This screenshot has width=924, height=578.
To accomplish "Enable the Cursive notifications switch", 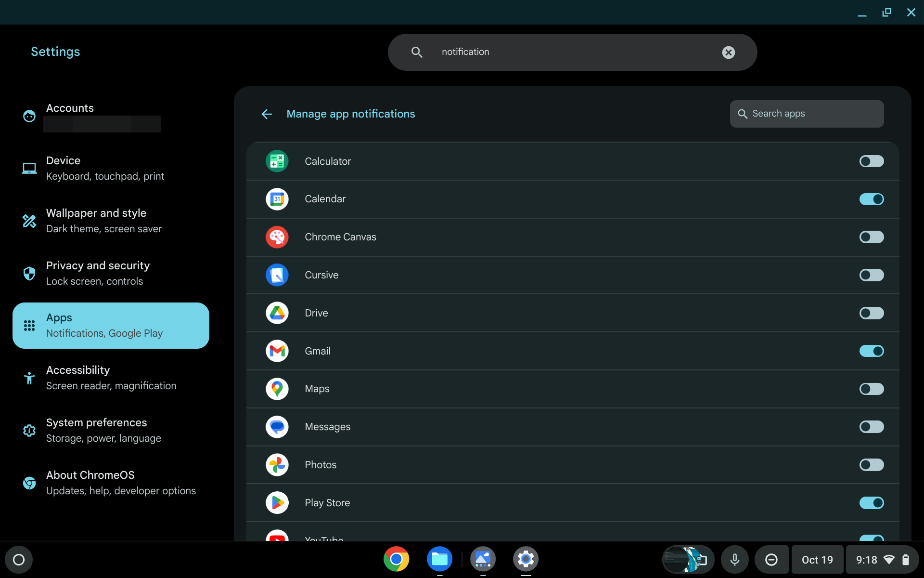I will coord(872,275).
